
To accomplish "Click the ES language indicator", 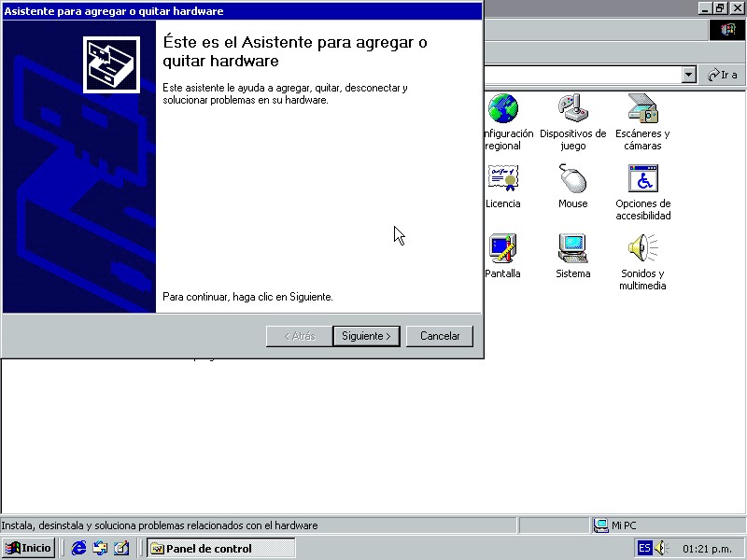I will (x=644, y=548).
